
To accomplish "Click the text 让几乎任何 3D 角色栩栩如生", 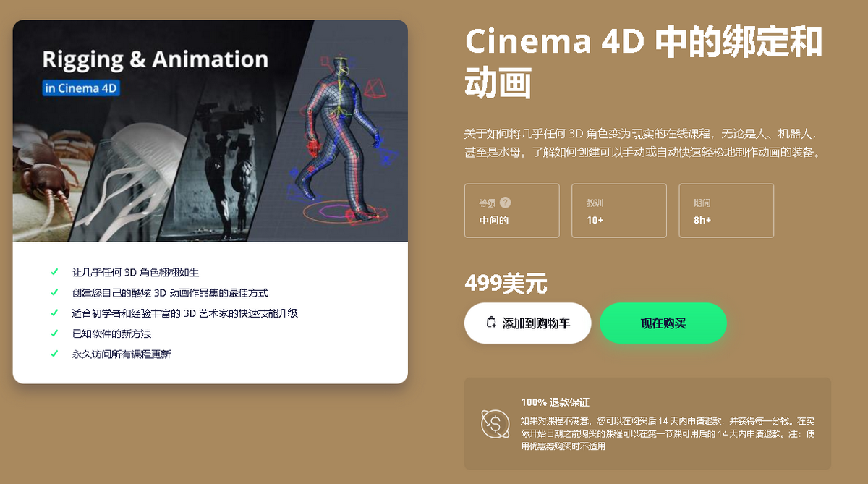I will (x=135, y=273).
